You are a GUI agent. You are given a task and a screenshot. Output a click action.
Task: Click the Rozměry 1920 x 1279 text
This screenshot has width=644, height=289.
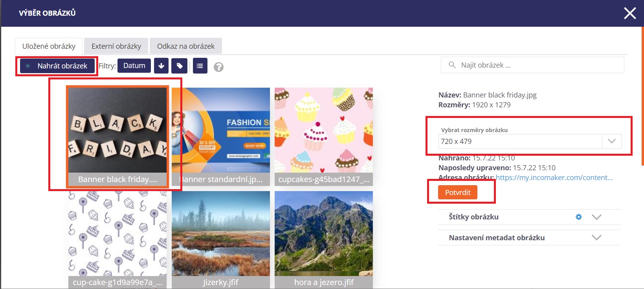click(475, 105)
